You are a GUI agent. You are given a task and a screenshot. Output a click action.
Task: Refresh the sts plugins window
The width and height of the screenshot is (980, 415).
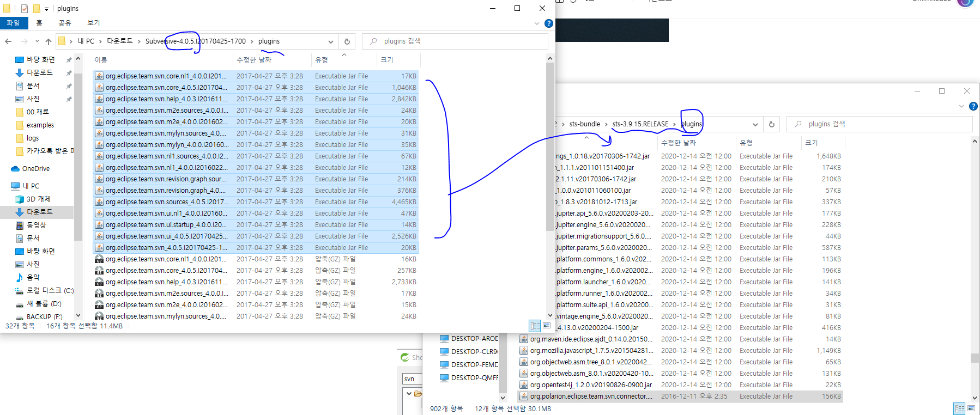(x=772, y=124)
